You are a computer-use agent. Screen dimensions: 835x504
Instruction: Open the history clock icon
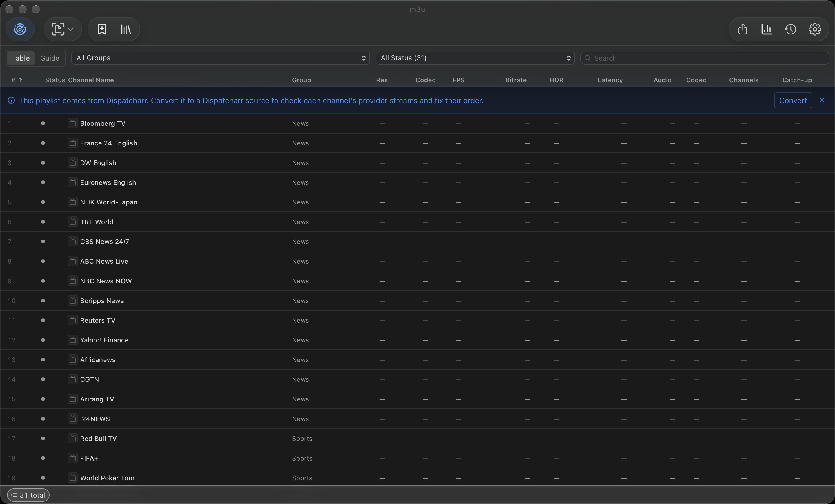click(x=791, y=29)
